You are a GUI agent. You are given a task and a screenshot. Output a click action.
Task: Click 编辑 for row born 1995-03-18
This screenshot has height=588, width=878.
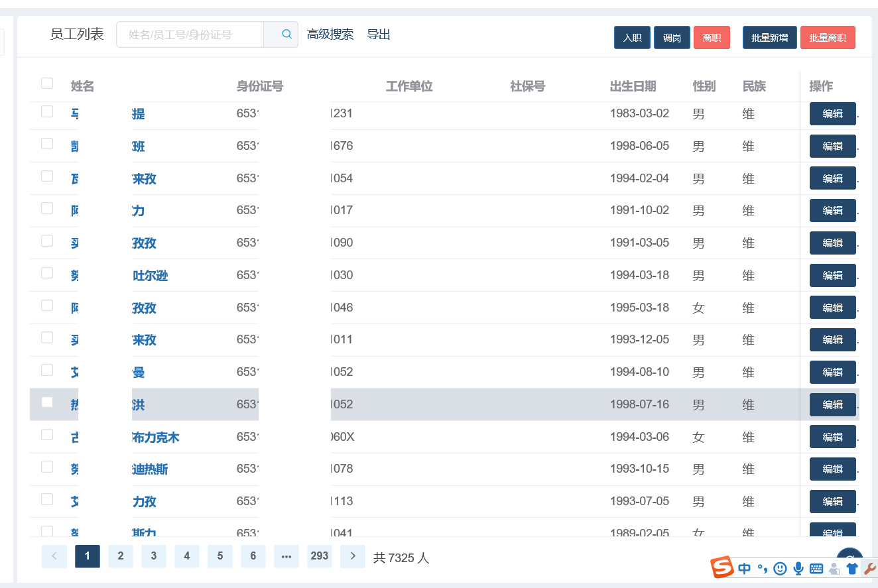tap(833, 308)
